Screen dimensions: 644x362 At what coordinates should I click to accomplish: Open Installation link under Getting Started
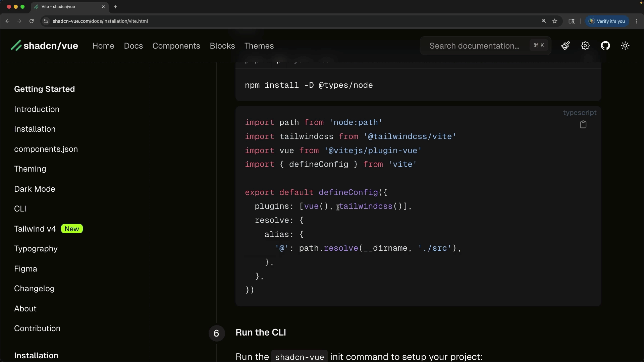tap(35, 129)
